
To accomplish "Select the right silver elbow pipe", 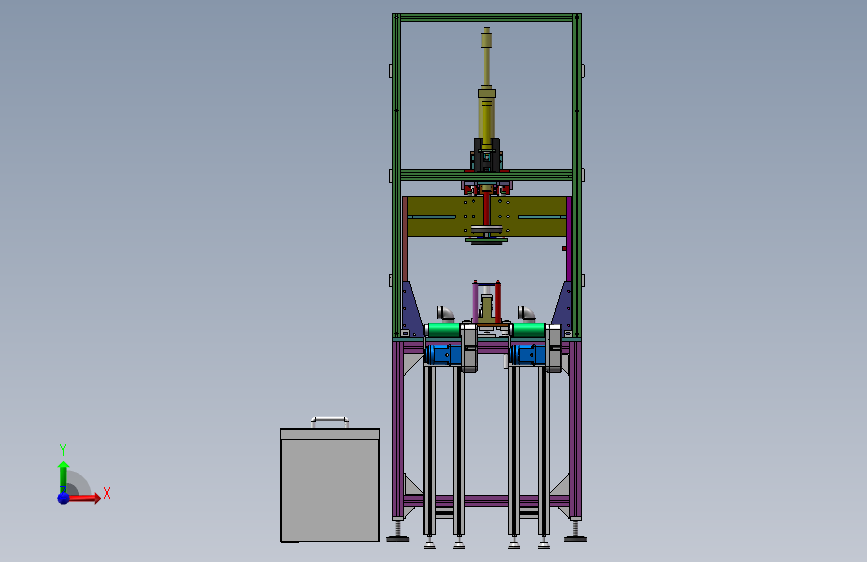I will point(526,314).
